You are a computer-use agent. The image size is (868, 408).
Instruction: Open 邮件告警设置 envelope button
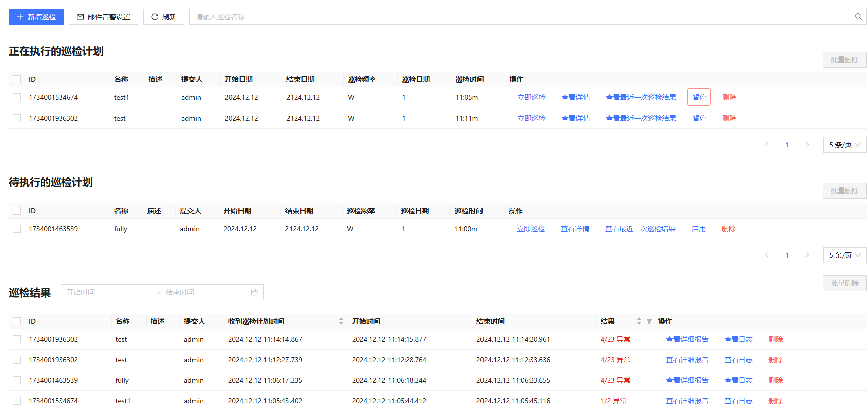coord(104,17)
